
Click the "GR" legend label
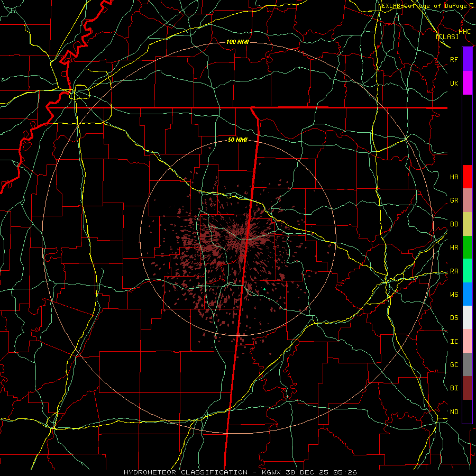454,200
